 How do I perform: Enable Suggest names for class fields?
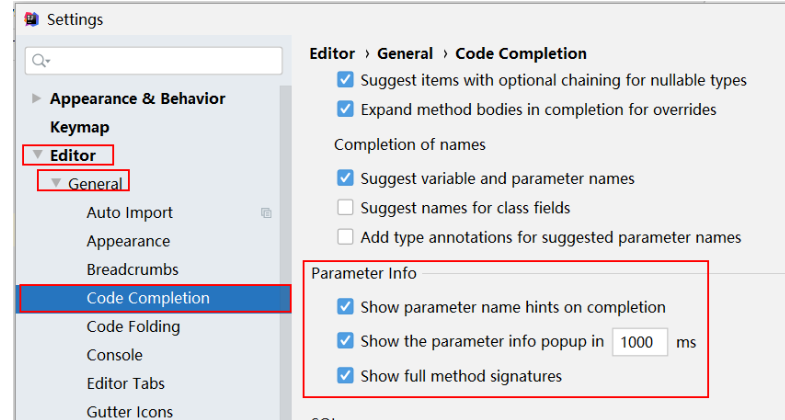(345, 208)
